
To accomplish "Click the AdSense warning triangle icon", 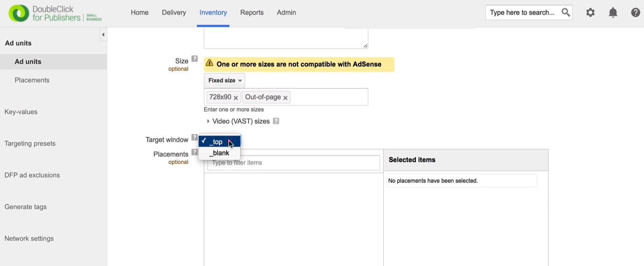I will tap(210, 63).
